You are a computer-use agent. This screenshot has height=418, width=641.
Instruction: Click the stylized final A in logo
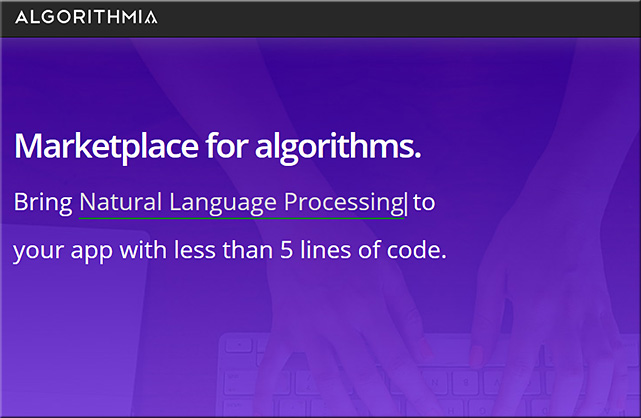point(150,17)
